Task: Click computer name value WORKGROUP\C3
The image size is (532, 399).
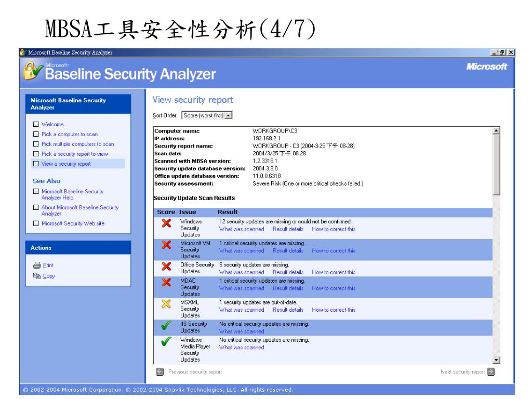Action: (x=275, y=131)
